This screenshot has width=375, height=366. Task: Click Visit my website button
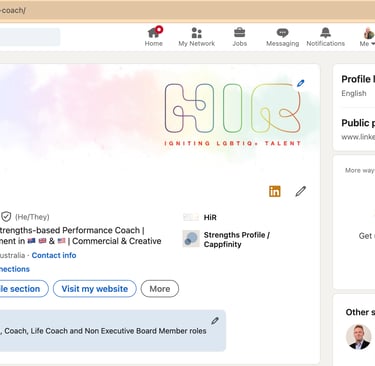tap(95, 289)
